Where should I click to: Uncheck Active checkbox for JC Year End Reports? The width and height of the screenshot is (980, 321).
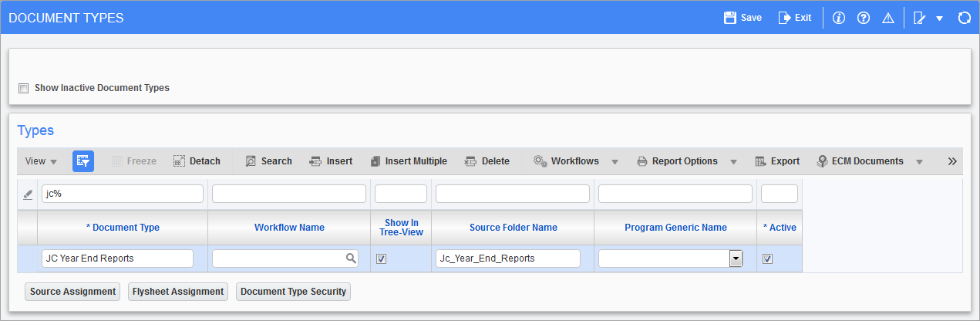tap(767, 259)
